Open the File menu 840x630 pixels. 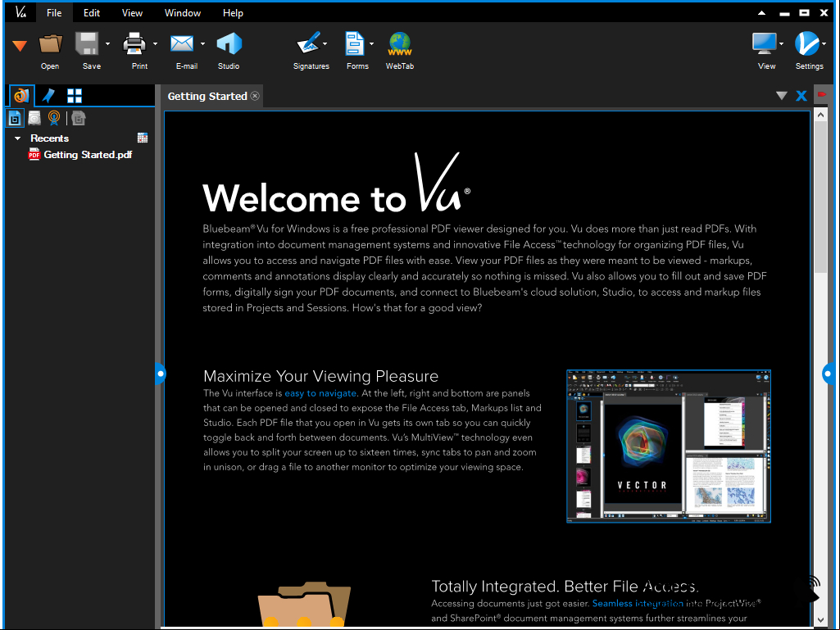point(54,13)
